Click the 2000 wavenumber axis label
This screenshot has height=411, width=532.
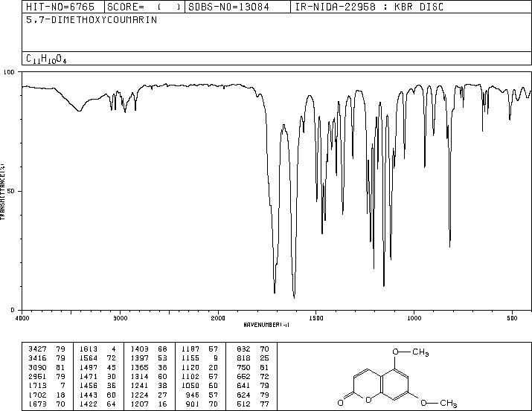tap(218, 318)
